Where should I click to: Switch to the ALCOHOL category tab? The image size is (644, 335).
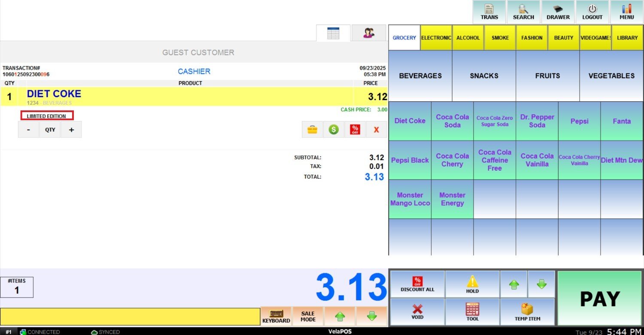[468, 38]
